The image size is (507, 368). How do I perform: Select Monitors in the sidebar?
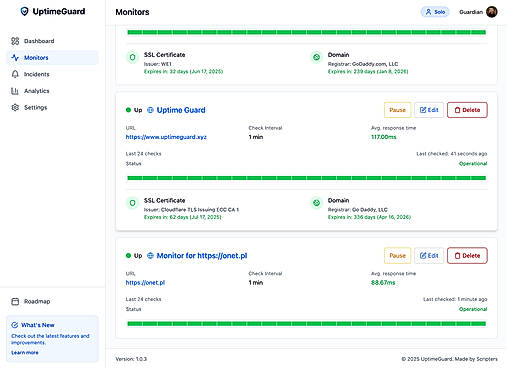(53, 58)
